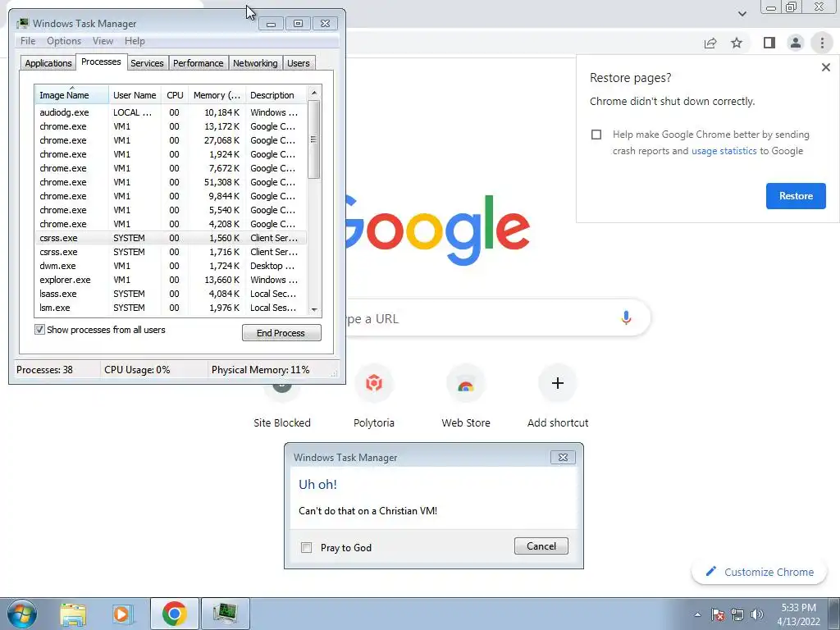Select the Processes tab
The width and height of the screenshot is (840, 630).
pyautogui.click(x=101, y=62)
